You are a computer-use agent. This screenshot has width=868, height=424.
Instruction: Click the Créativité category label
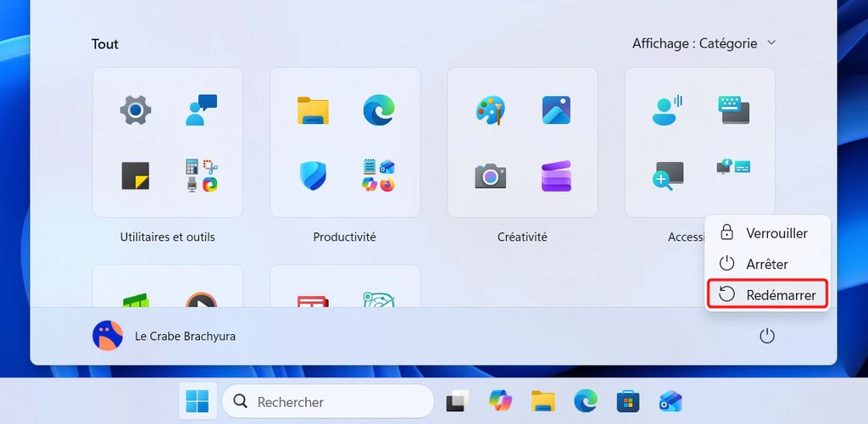(x=522, y=237)
